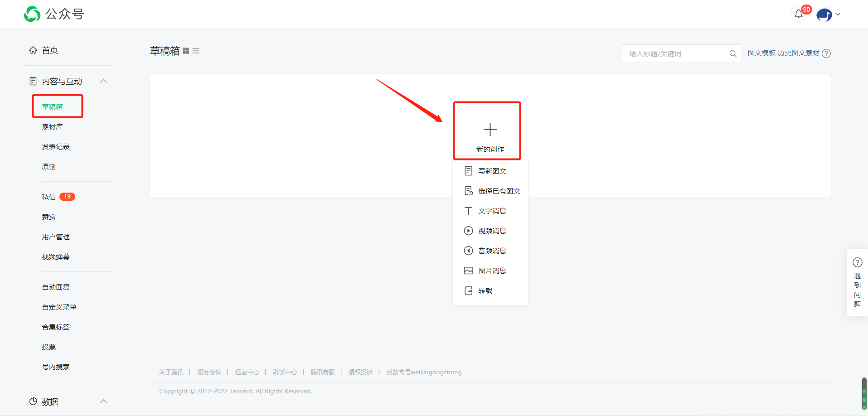Open 草稿箱 in the sidebar
868x416 pixels.
53,106
